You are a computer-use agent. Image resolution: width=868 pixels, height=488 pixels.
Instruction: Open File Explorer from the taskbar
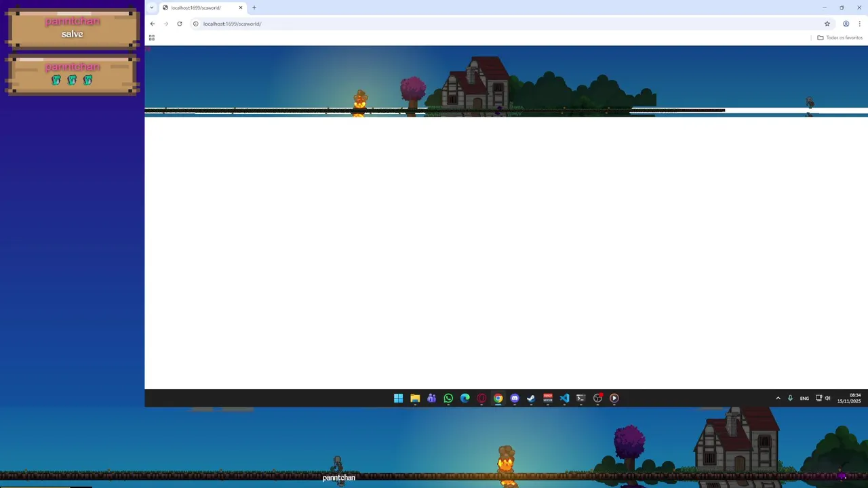(415, 399)
